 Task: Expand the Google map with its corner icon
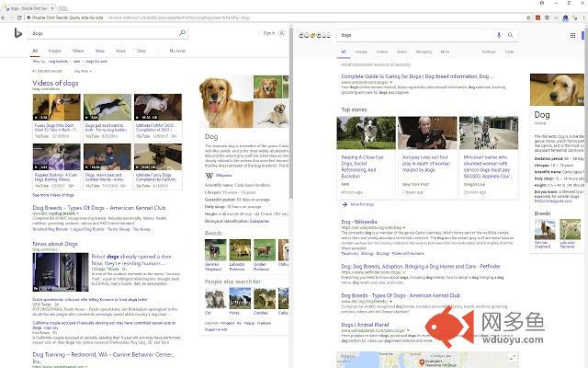pos(513,357)
